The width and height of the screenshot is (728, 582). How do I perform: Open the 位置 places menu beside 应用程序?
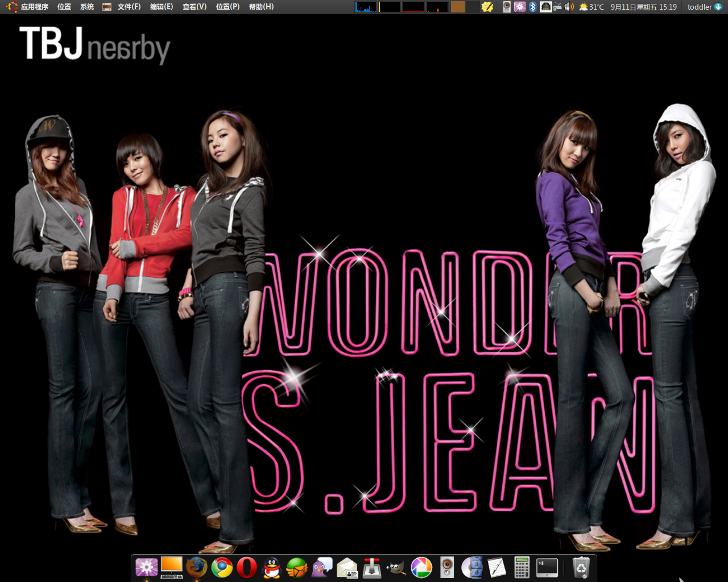[x=64, y=7]
